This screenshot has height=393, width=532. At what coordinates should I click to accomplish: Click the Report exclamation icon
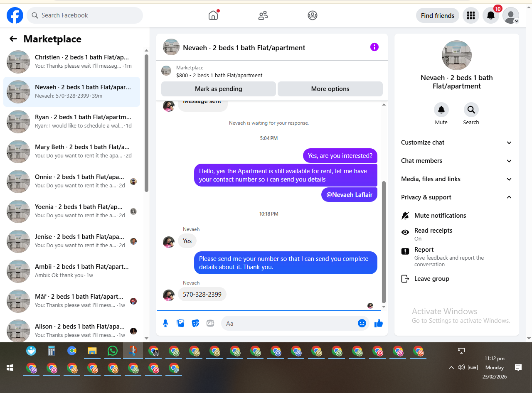pos(405,251)
